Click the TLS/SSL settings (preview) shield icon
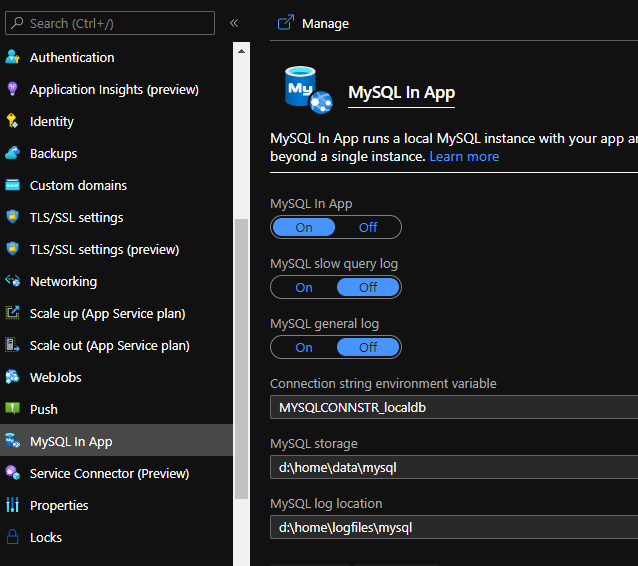 coord(13,249)
